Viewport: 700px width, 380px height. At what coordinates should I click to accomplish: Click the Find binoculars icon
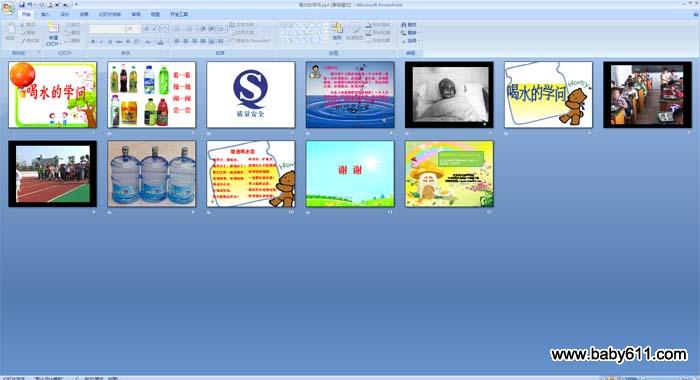point(404,25)
